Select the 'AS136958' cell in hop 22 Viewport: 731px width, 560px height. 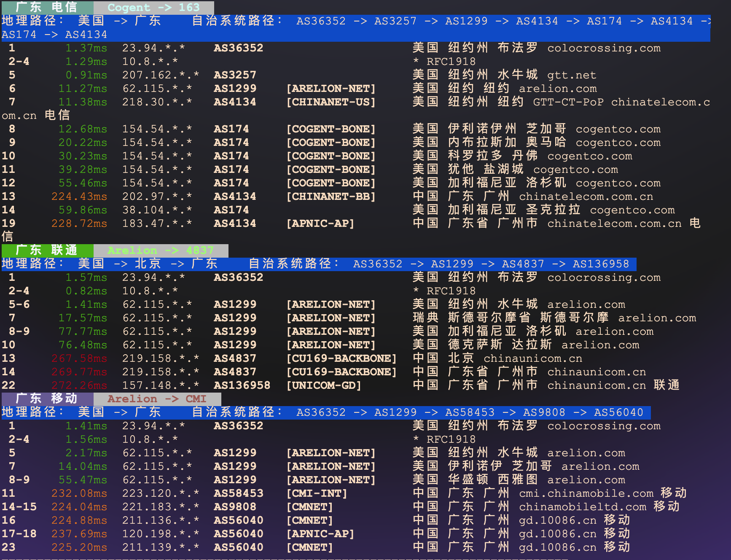(x=242, y=385)
